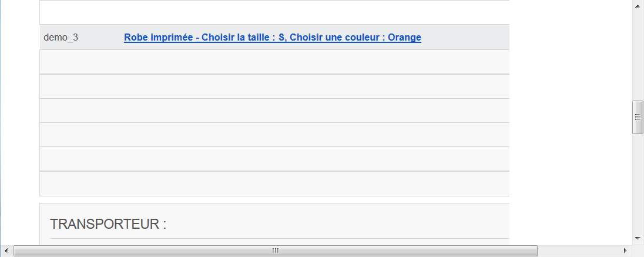
Task: Select first empty row under product row
Action: (x=274, y=62)
